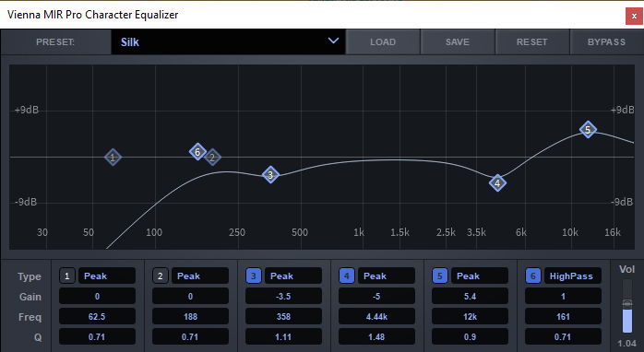Adjust the Vol slider handle
The height and width of the screenshot is (352, 644).
coord(627,304)
